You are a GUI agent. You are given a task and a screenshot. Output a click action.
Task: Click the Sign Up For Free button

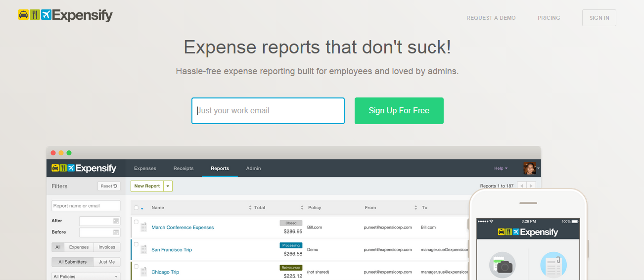399,111
